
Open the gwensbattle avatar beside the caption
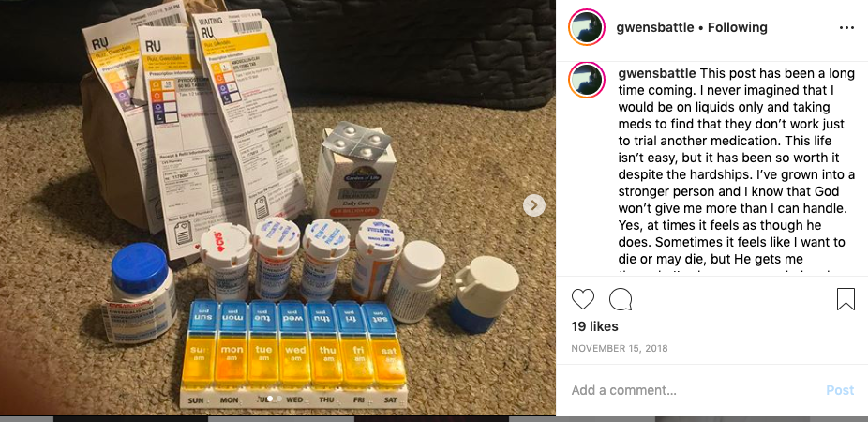point(586,81)
